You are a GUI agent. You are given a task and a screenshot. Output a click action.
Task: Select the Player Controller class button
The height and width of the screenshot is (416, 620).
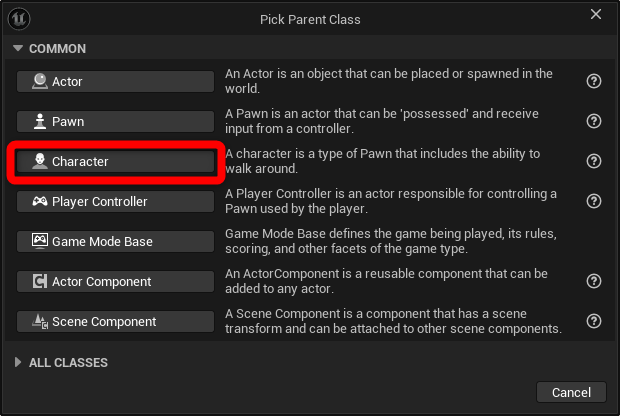tap(115, 201)
